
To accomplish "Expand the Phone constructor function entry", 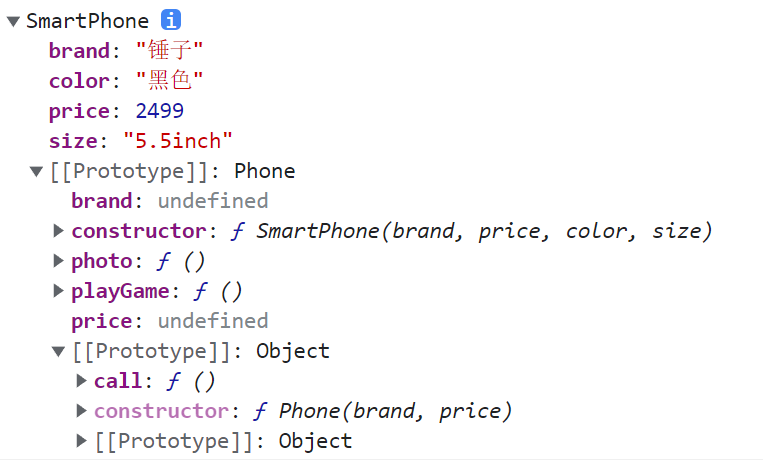I will [x=82, y=411].
